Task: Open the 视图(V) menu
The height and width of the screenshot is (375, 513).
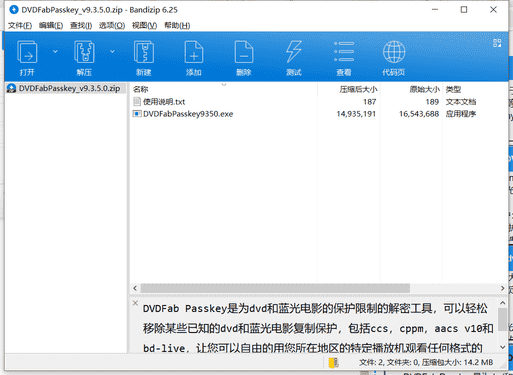Action: 144,25
